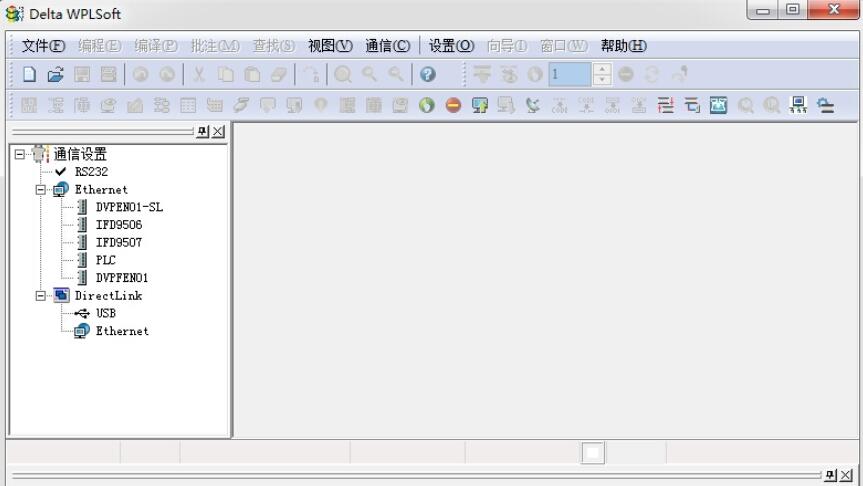
Task: Decrease the step number with the down arrow
Action: [x=602, y=80]
